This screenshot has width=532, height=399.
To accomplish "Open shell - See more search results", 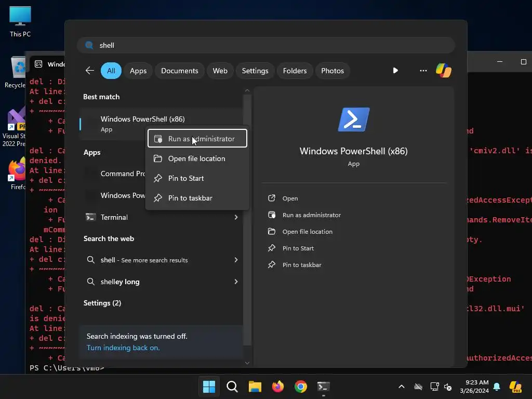I will coord(144,260).
